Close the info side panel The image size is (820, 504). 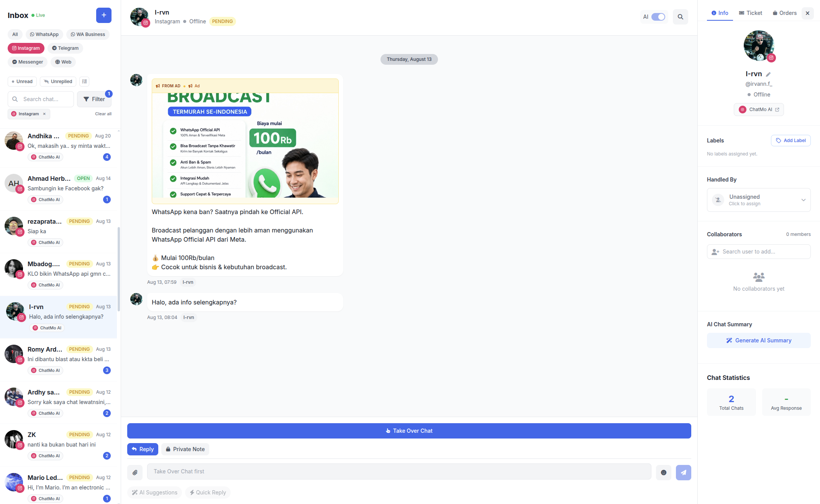click(x=807, y=13)
